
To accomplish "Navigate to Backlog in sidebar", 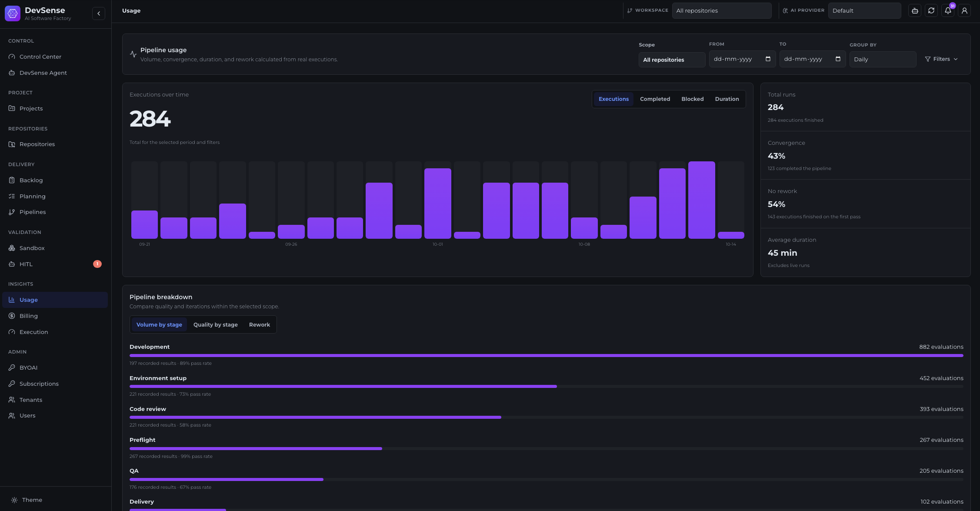I will click(x=55, y=180).
